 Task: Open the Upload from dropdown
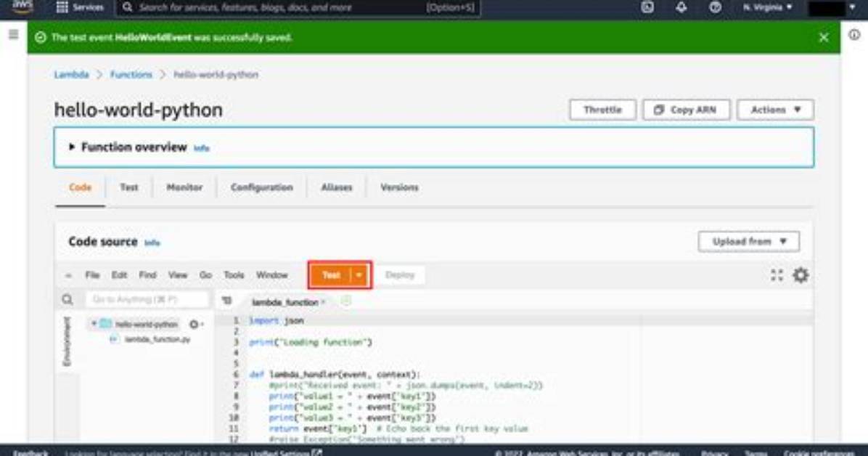(748, 242)
